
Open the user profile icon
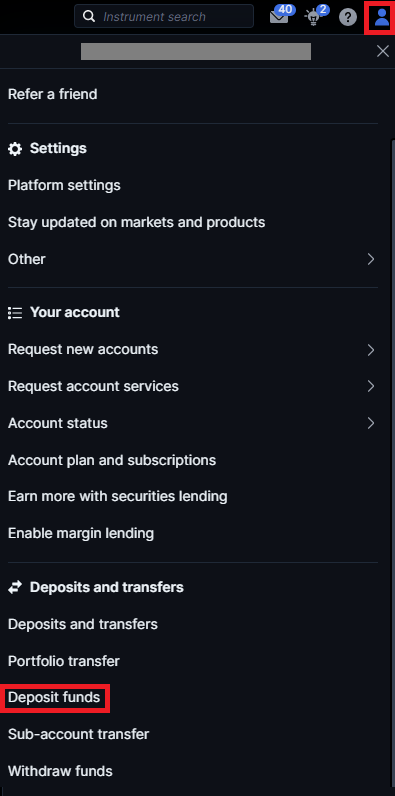click(x=380, y=17)
